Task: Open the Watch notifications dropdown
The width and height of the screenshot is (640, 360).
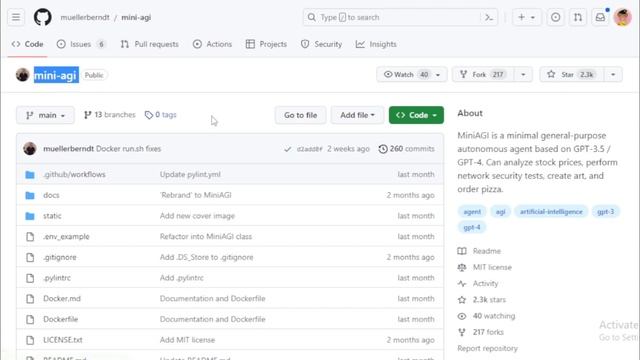Action: point(411,75)
